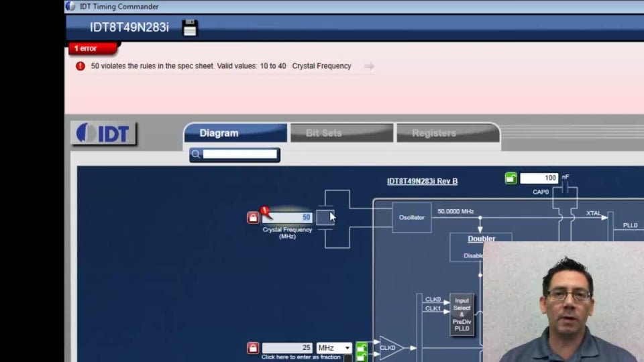644x362 pixels.
Task: Click the 25 input frequency field
Action: click(287, 348)
